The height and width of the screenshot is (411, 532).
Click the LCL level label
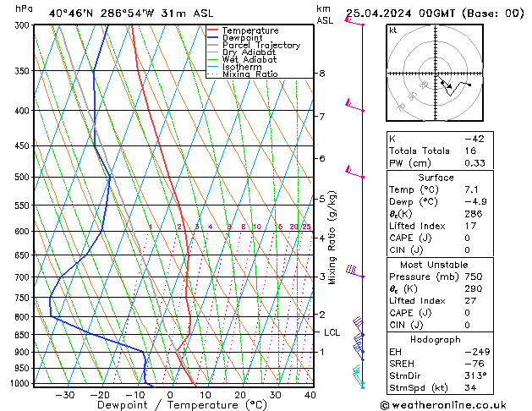pos(332,332)
